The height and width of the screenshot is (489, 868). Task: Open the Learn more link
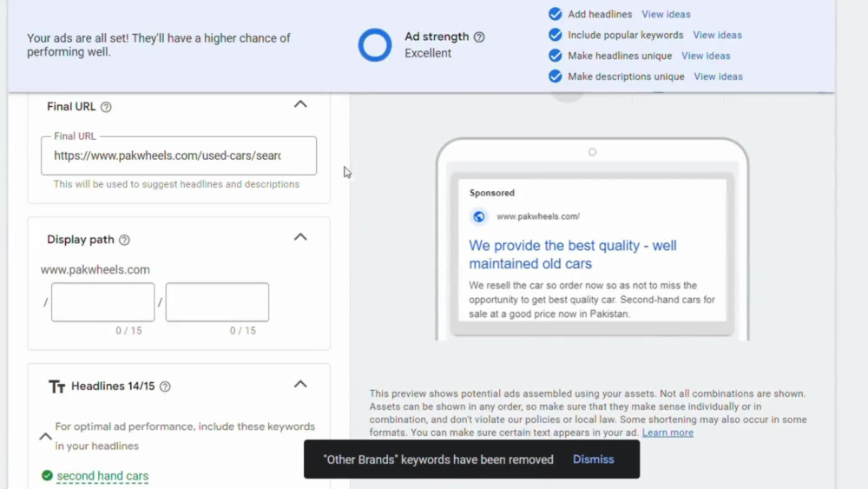click(x=667, y=433)
